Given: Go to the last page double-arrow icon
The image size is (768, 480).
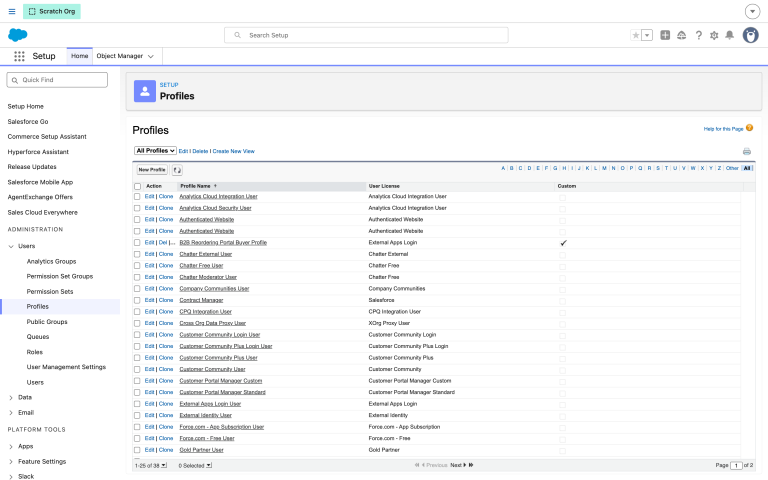Looking at the screenshot, I should click(x=471, y=465).
